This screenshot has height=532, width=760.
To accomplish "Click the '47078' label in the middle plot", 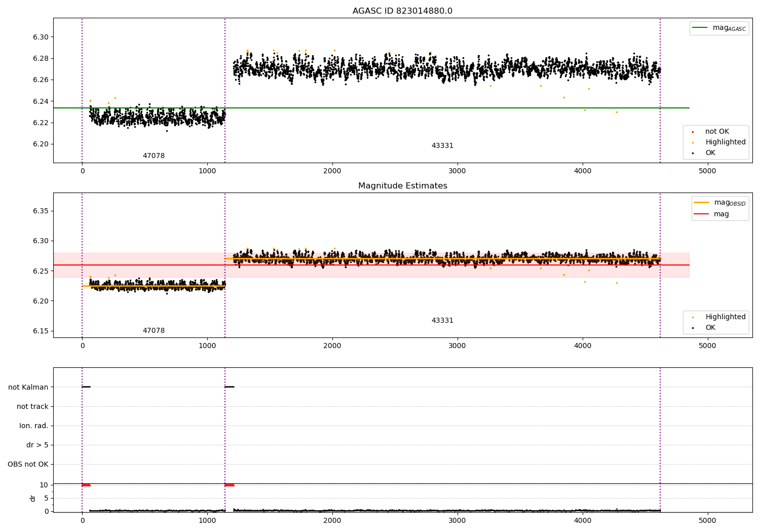I will 154,331.
